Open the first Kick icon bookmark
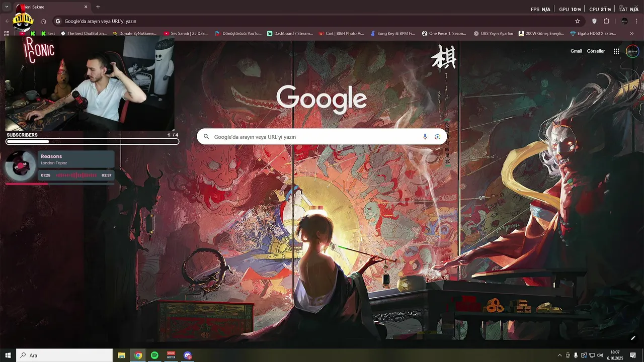The height and width of the screenshot is (362, 644). pos(33,34)
